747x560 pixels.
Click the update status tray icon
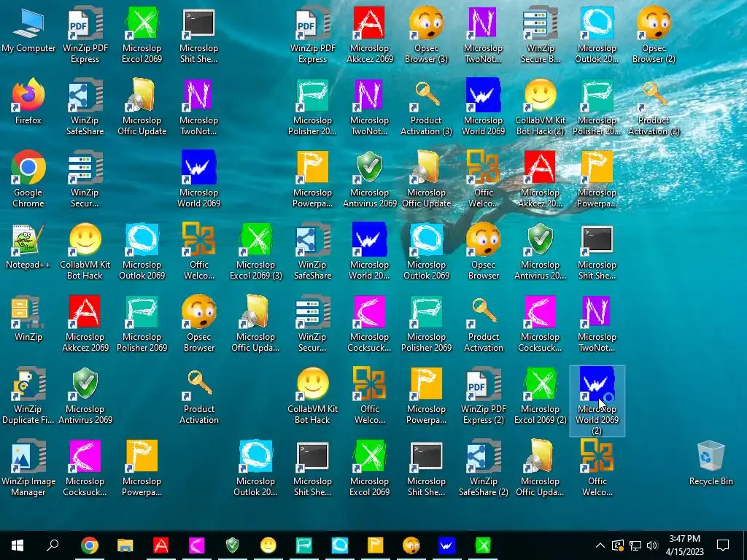point(618,545)
